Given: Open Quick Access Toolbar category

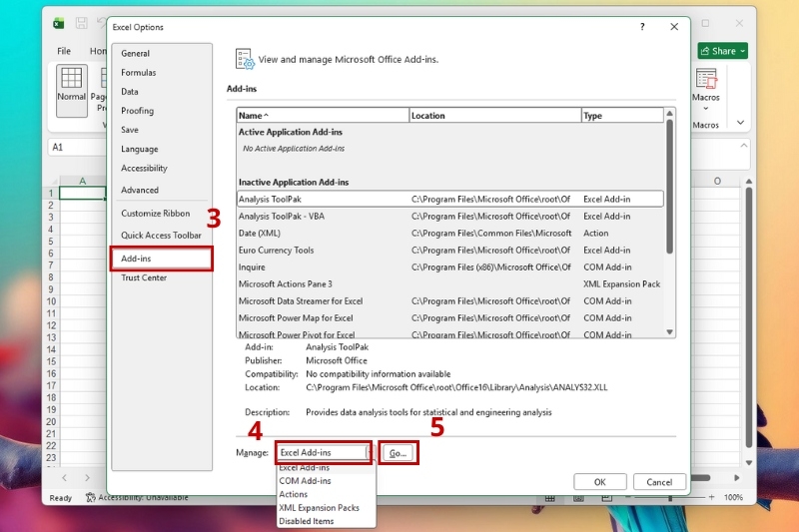Looking at the screenshot, I should pos(161,236).
